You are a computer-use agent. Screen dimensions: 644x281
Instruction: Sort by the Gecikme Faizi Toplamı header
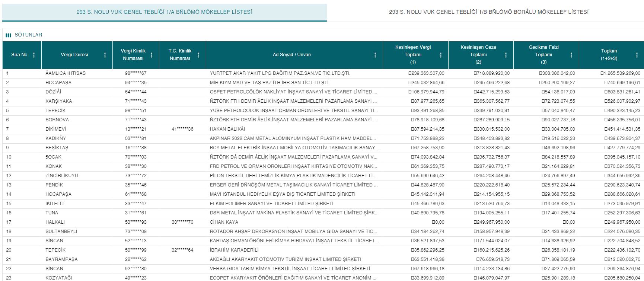pos(543,55)
